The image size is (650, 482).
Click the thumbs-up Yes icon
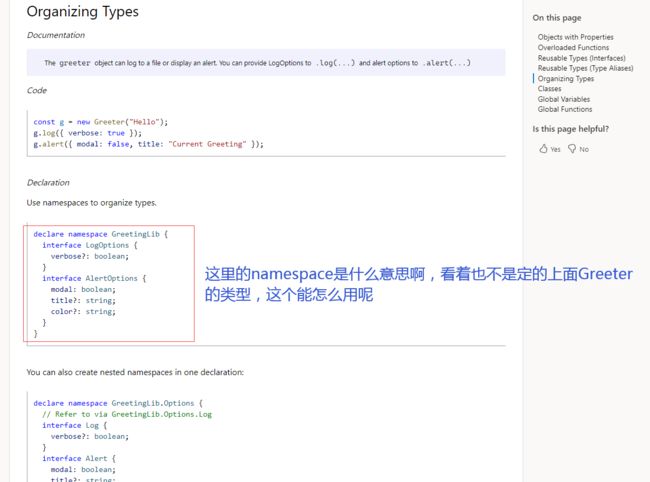543,149
